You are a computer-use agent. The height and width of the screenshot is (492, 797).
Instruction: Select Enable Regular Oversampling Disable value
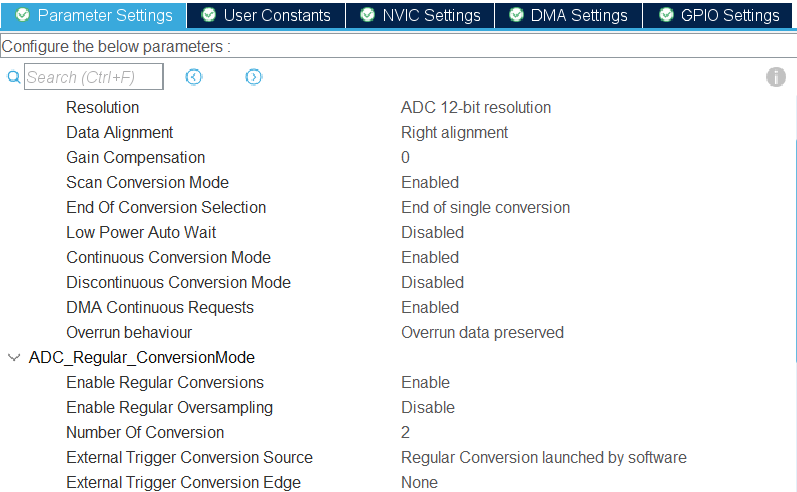pos(428,407)
